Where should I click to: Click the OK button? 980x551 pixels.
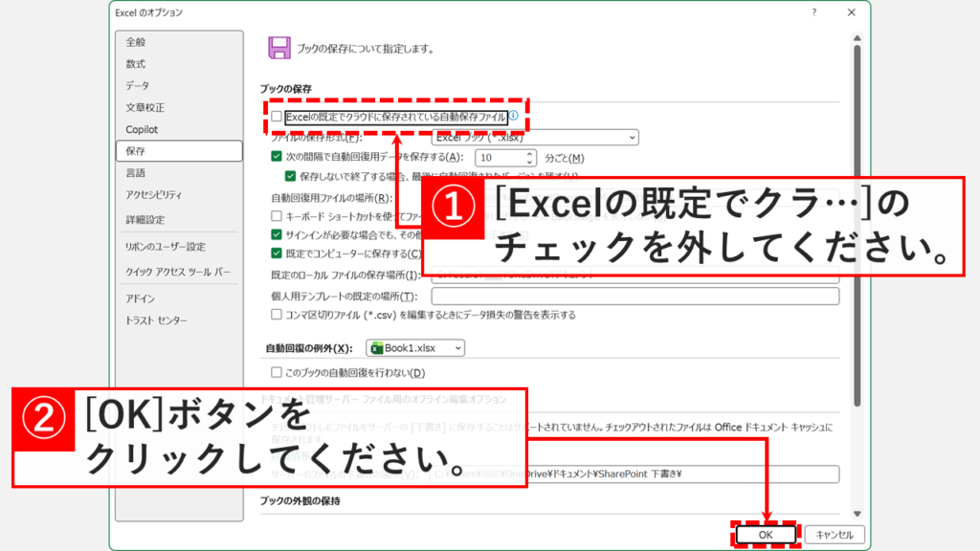pos(766,535)
